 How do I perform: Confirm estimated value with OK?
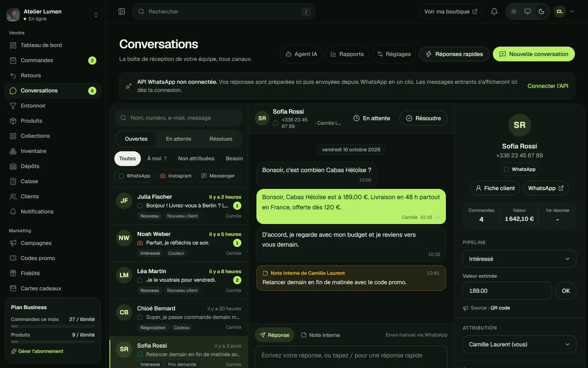(566, 290)
